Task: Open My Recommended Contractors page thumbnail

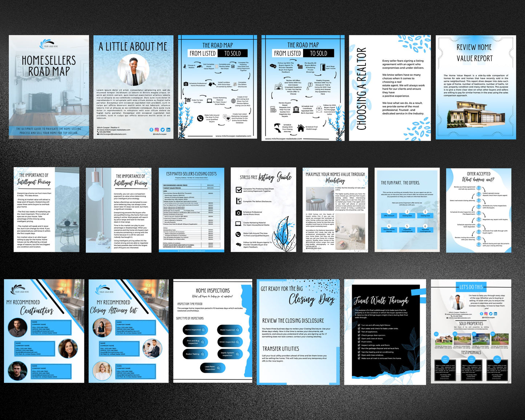Action: pyautogui.click(x=44, y=331)
